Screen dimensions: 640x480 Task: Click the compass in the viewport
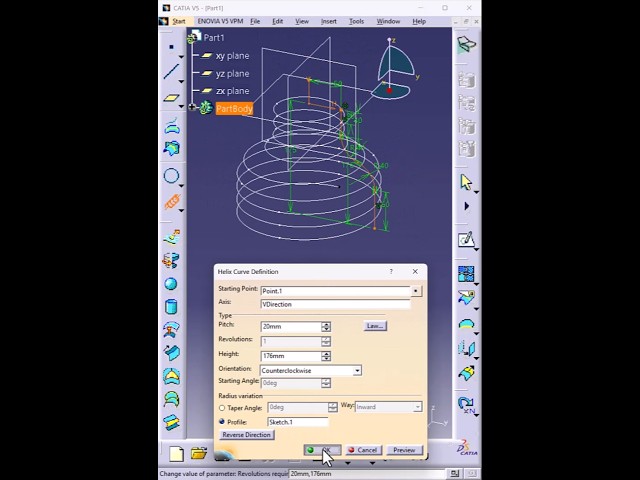pyautogui.click(x=393, y=69)
